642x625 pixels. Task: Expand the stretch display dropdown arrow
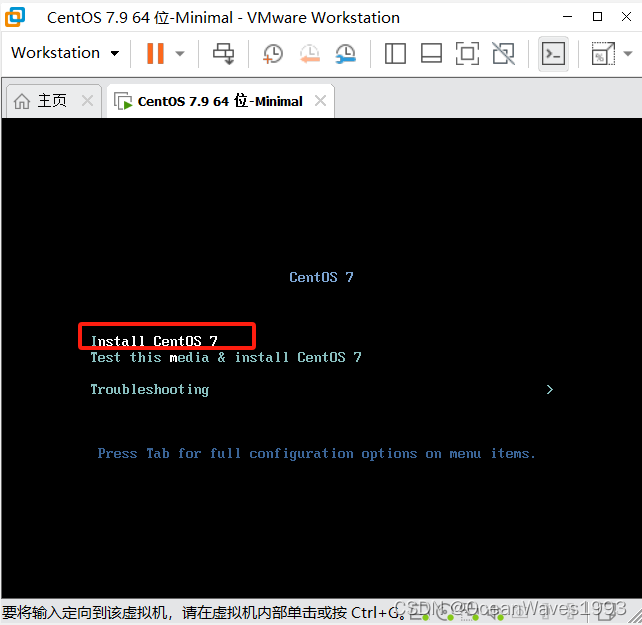pyautogui.click(x=628, y=54)
